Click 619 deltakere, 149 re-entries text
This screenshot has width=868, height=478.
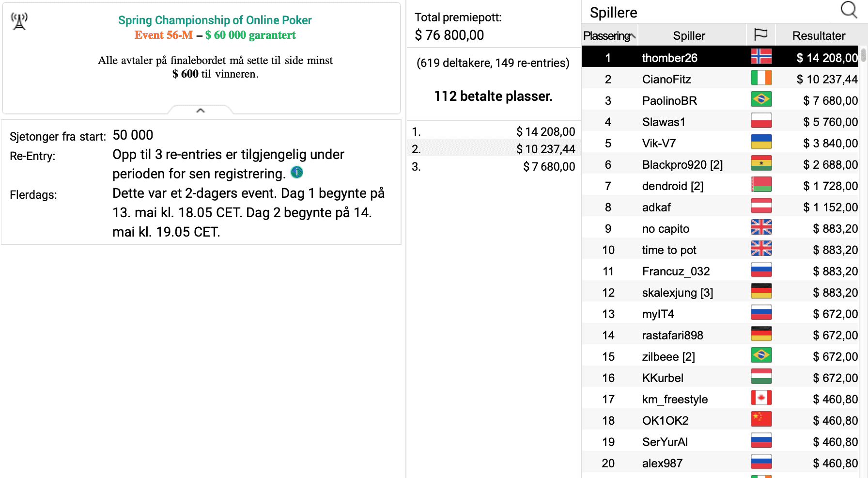[493, 63]
